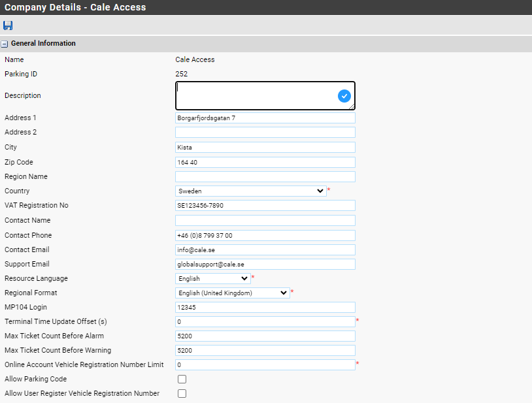
Task: Click the Terminal Time Update Offset field
Action: (265, 321)
